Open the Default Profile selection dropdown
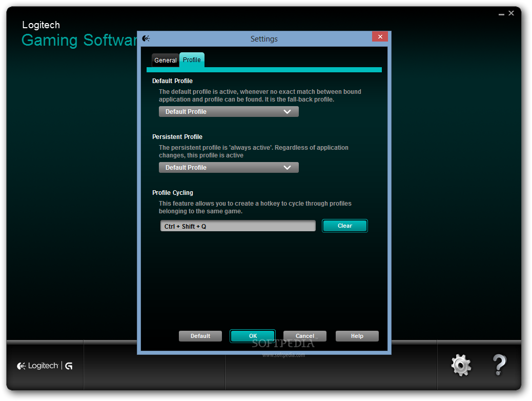 [229, 112]
